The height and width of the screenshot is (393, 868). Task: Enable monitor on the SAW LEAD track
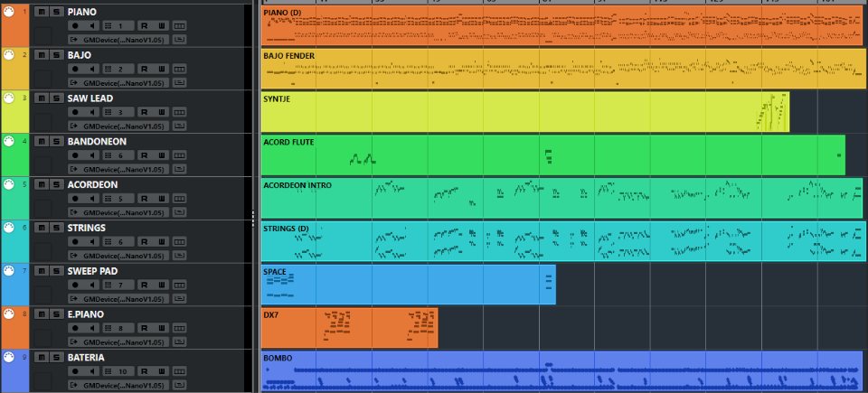[x=92, y=112]
